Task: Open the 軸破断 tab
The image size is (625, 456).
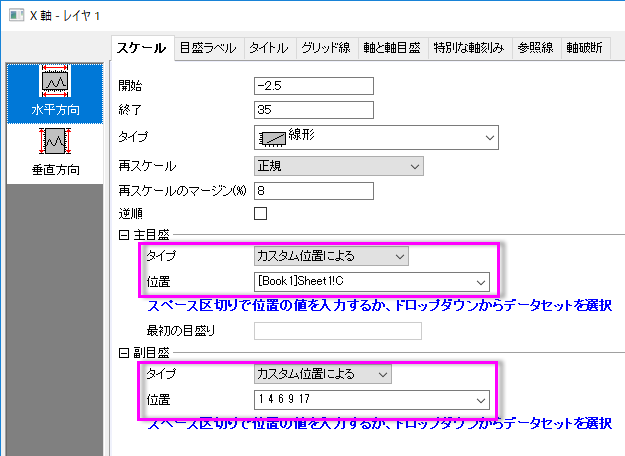Action: (585, 48)
